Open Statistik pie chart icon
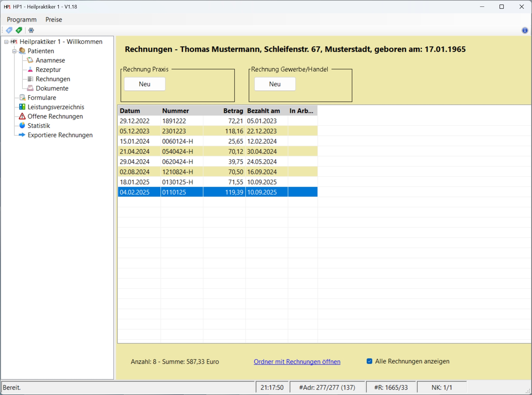Image resolution: width=532 pixels, height=395 pixels. click(x=22, y=126)
